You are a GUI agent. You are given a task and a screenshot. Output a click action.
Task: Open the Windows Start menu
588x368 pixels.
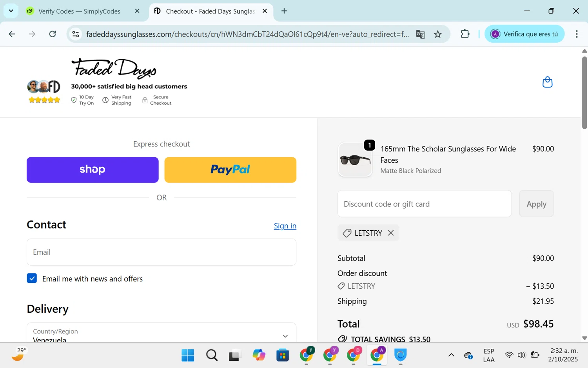tap(188, 355)
